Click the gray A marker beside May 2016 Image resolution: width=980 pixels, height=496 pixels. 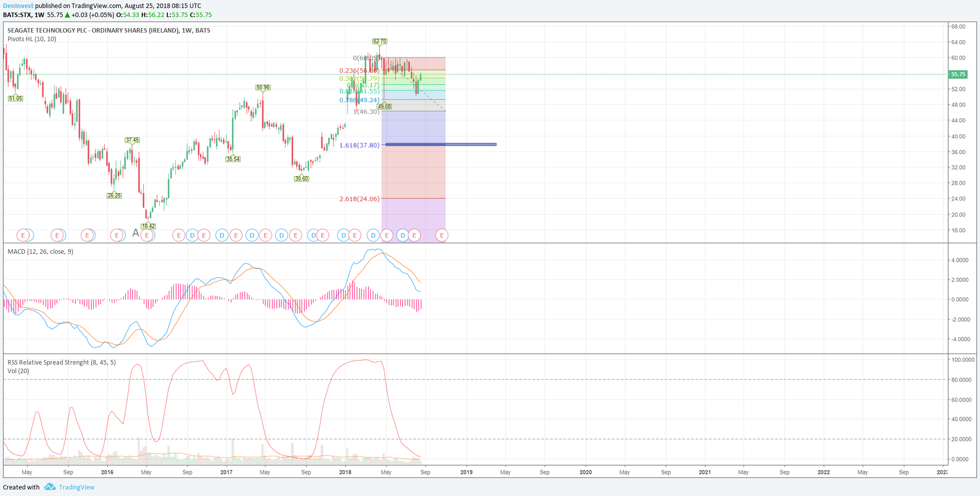point(135,233)
